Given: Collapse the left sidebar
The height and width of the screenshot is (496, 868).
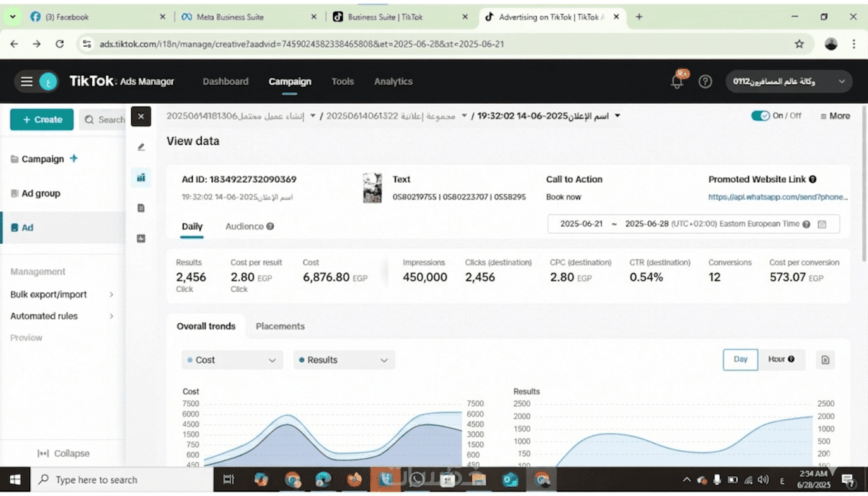Looking at the screenshot, I should [x=63, y=454].
